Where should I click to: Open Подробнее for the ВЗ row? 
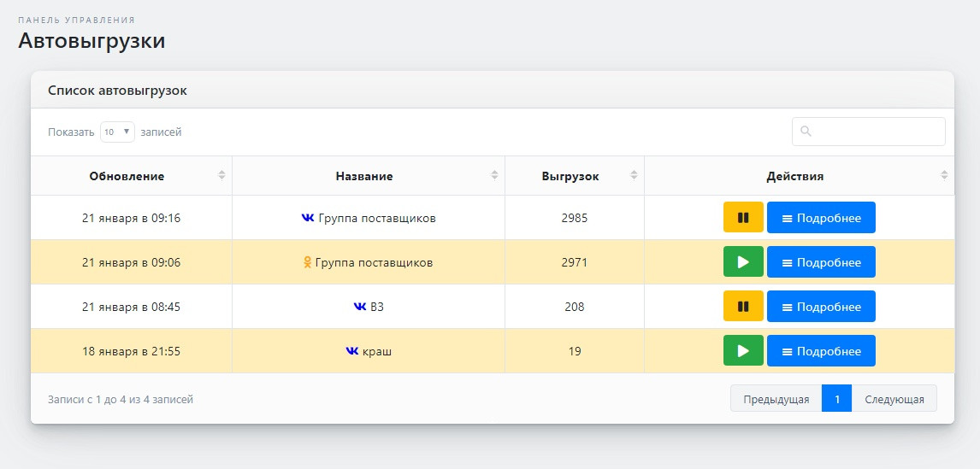[x=821, y=307]
